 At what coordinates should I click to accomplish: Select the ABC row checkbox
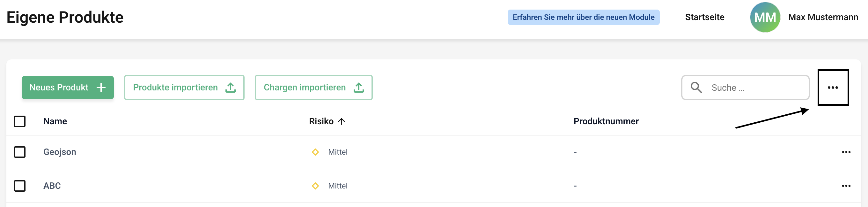20,186
